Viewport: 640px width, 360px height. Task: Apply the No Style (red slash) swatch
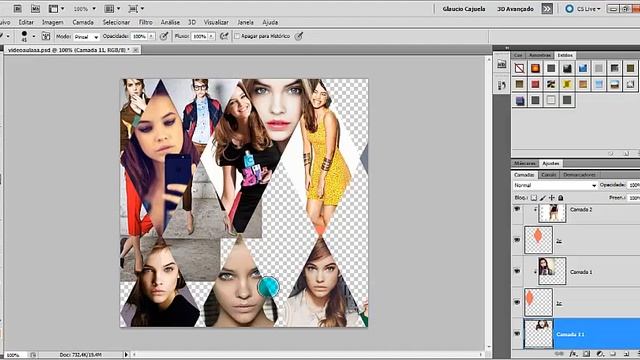pyautogui.click(x=519, y=68)
